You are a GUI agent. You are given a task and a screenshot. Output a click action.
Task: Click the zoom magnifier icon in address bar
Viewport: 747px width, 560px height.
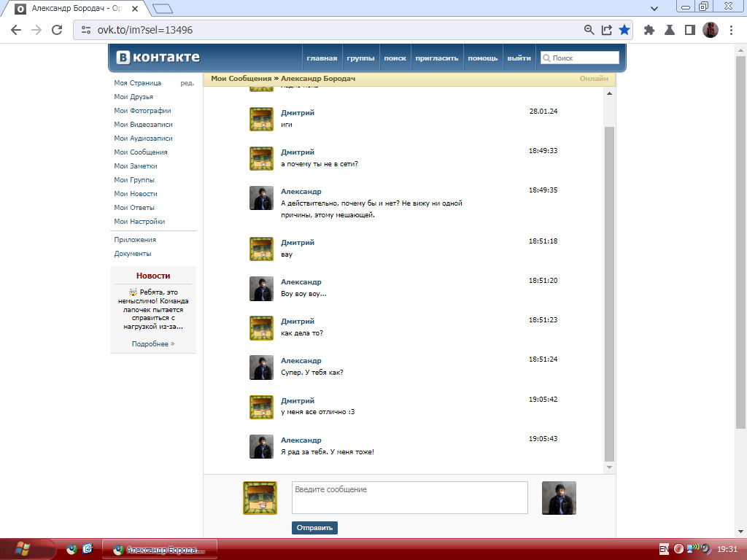589,30
